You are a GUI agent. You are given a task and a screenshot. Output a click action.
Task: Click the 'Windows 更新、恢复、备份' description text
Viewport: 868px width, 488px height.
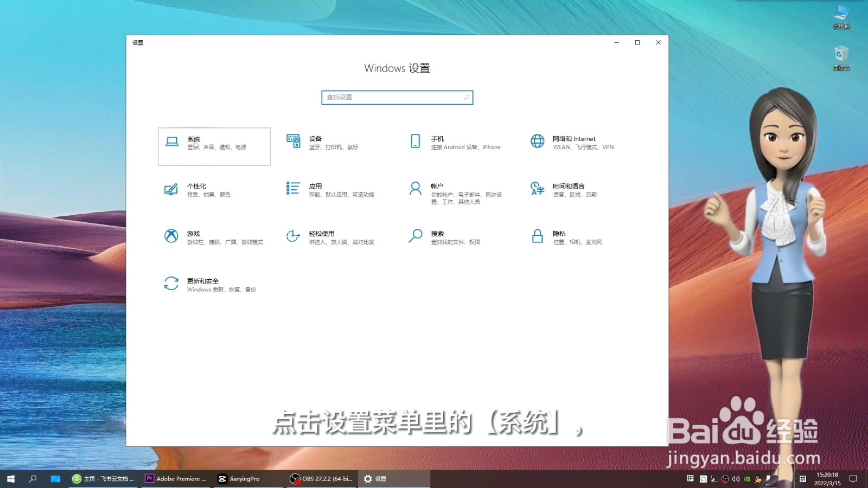pos(221,290)
